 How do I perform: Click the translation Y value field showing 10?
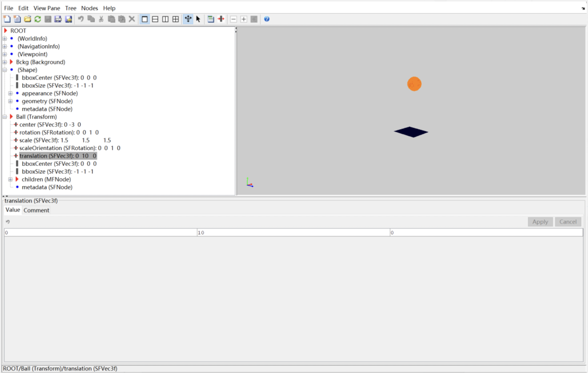tap(293, 232)
